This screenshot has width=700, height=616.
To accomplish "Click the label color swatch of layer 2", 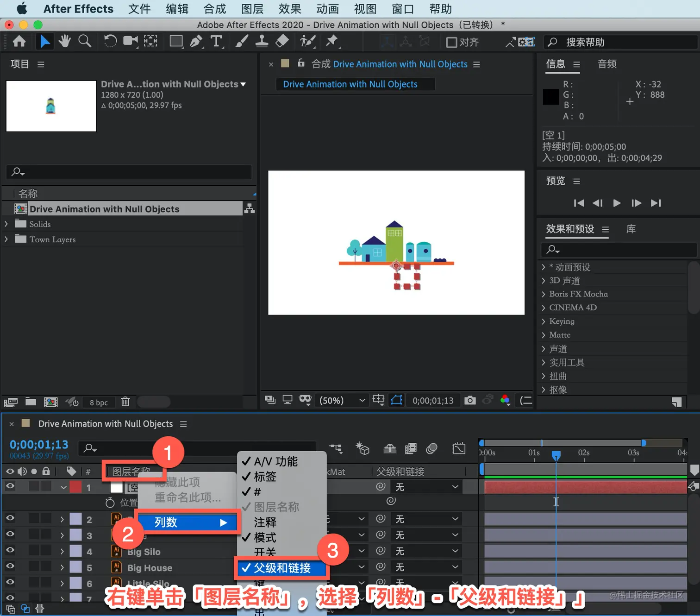I will (x=75, y=519).
